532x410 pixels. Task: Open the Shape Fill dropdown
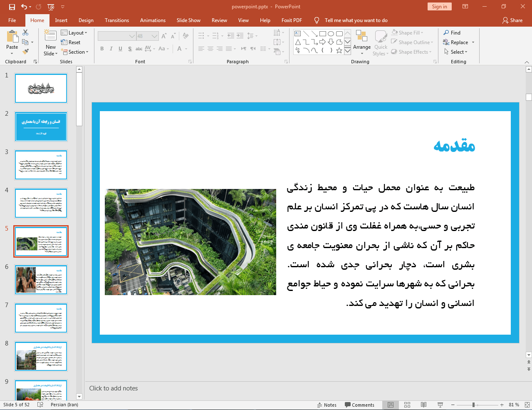coord(408,33)
